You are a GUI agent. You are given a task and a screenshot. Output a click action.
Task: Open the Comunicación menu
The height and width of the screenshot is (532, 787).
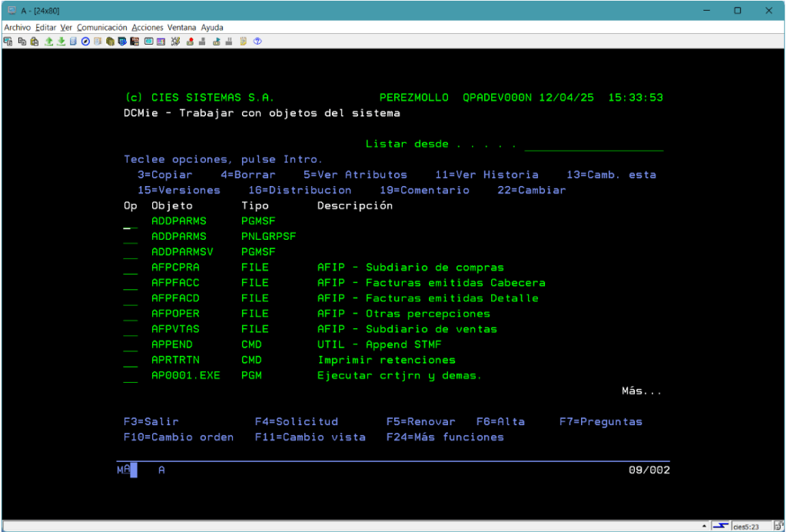pos(101,27)
